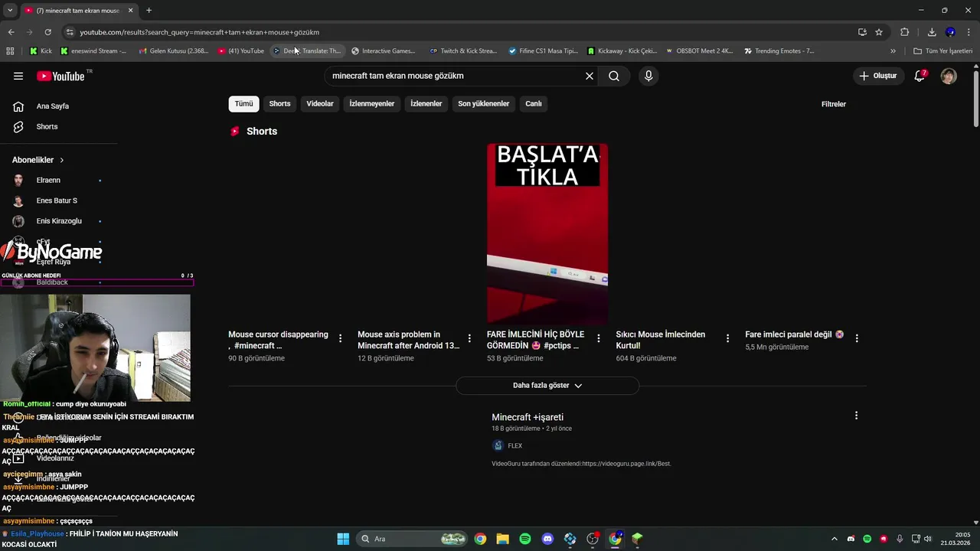Open options for Mouse cursor disappearing short
Viewport: 980px width, 551px height.
pos(340,338)
